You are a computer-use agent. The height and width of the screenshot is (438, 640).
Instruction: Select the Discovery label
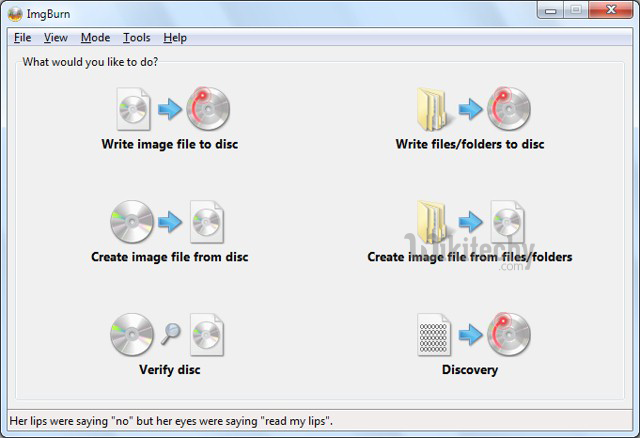pos(470,370)
